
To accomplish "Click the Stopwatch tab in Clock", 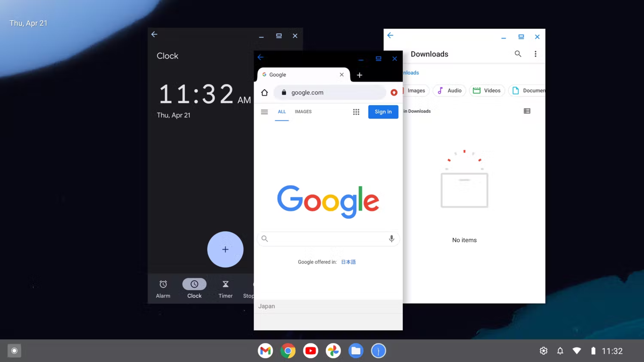I will point(249,290).
